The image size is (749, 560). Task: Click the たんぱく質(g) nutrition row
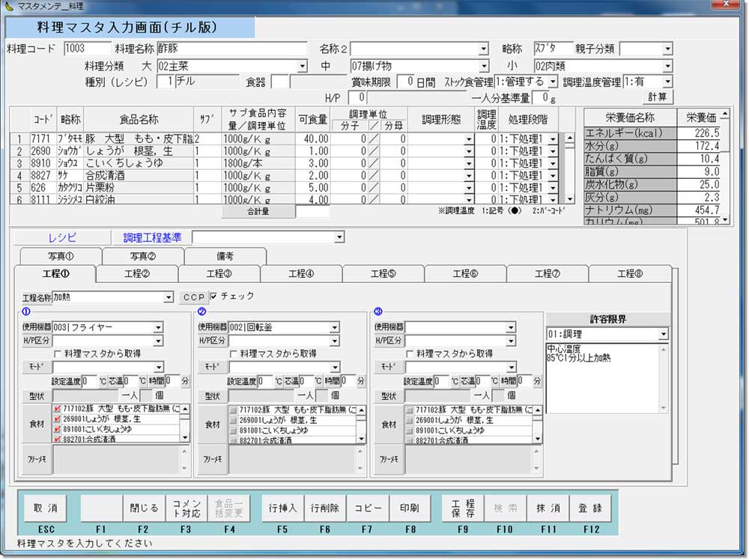652,159
